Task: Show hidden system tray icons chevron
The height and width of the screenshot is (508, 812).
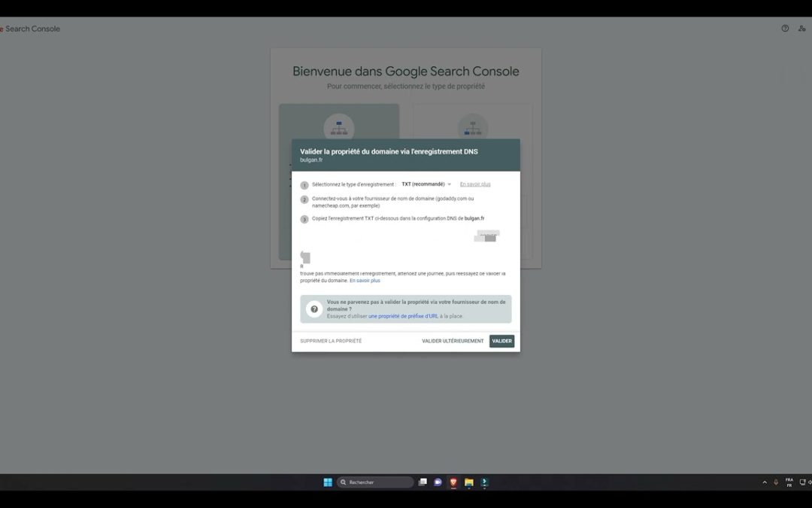Action: [765, 482]
